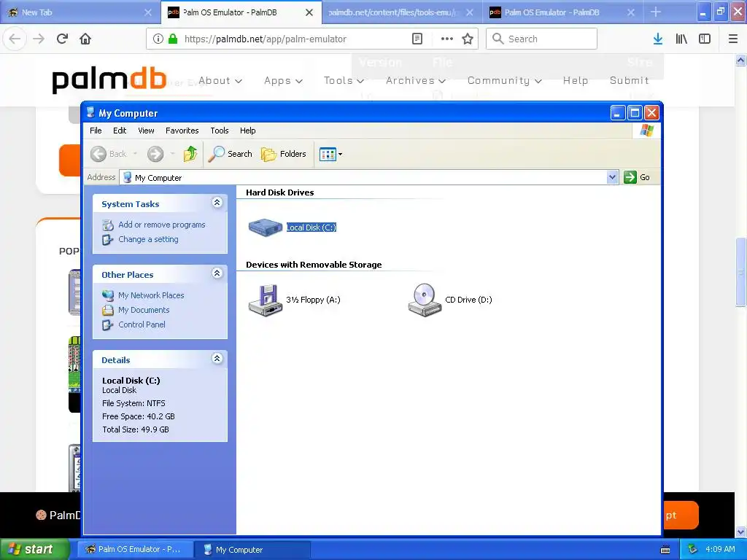747x560 pixels.
Task: Collapse the Details panel
Action: (217, 359)
